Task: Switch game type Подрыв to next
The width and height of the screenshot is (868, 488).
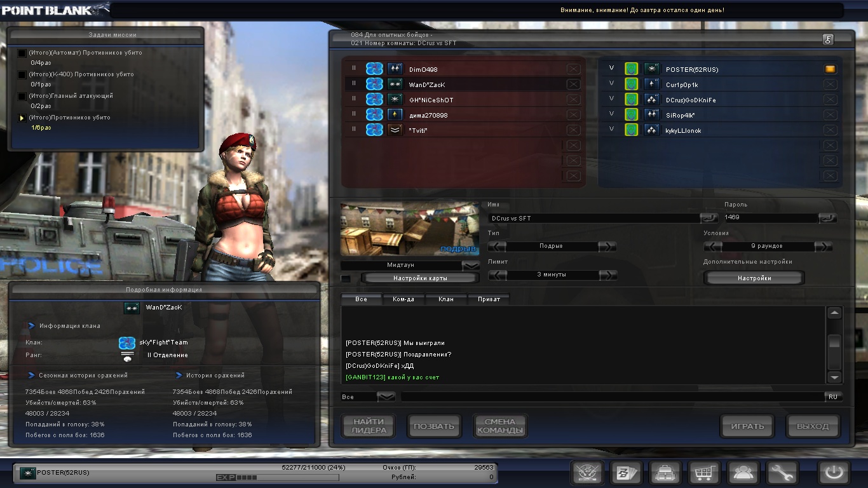Action: tap(607, 246)
